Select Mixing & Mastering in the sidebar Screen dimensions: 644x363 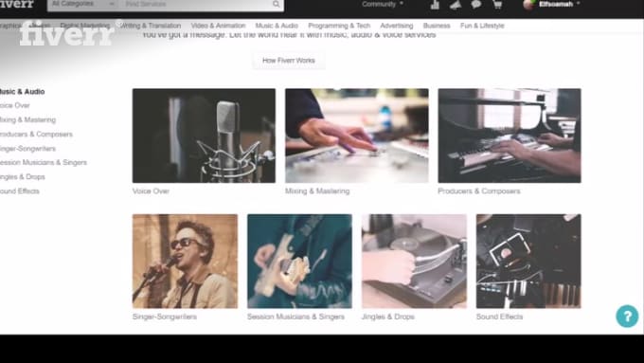pos(27,120)
